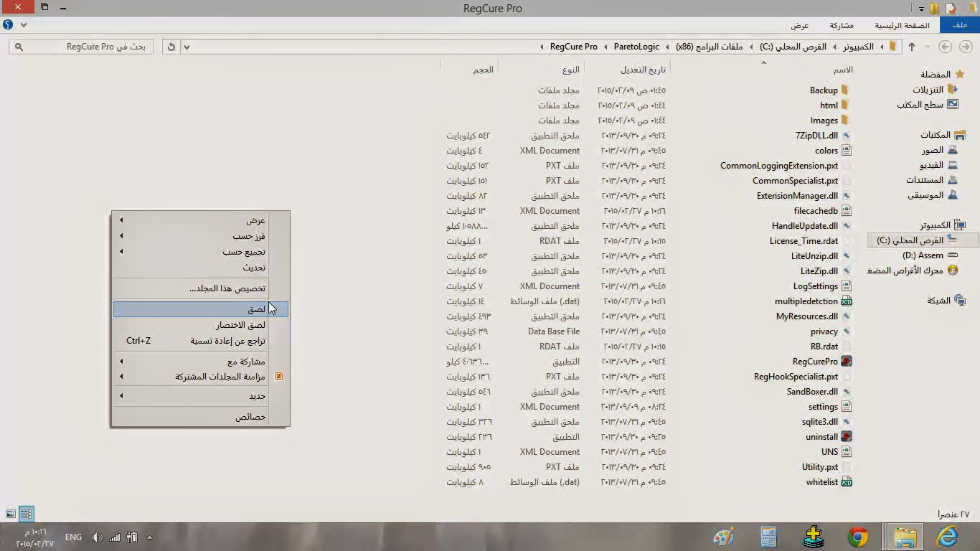
Task: Open Google Chrome from the taskbar
Action: 858,536
